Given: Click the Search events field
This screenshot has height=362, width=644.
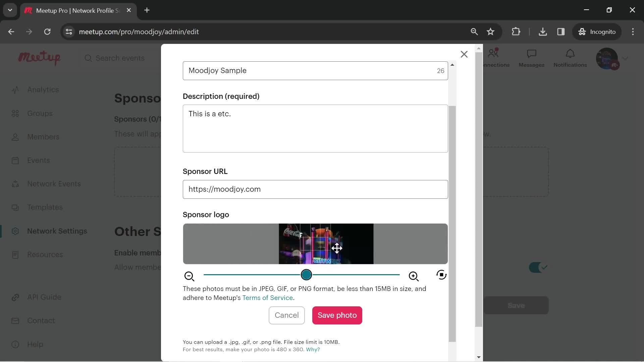Looking at the screenshot, I should tap(120, 58).
